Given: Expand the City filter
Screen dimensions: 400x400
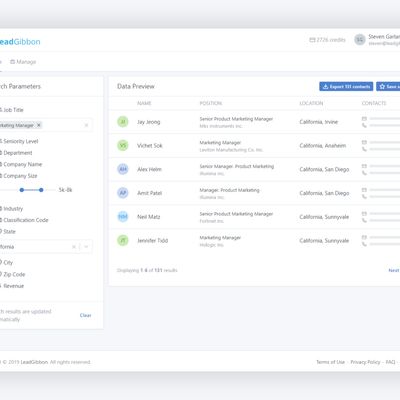Looking at the screenshot, I should [7, 262].
